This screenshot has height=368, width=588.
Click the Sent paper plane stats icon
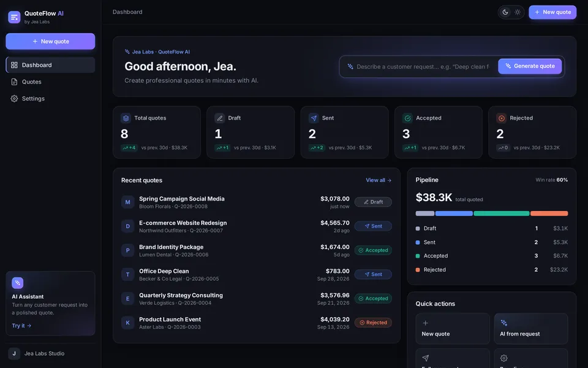coord(314,118)
